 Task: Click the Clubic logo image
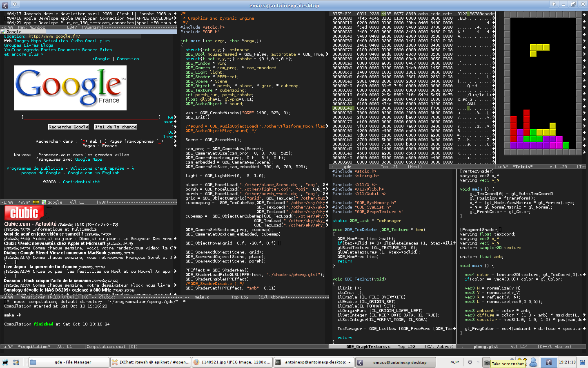[24, 213]
